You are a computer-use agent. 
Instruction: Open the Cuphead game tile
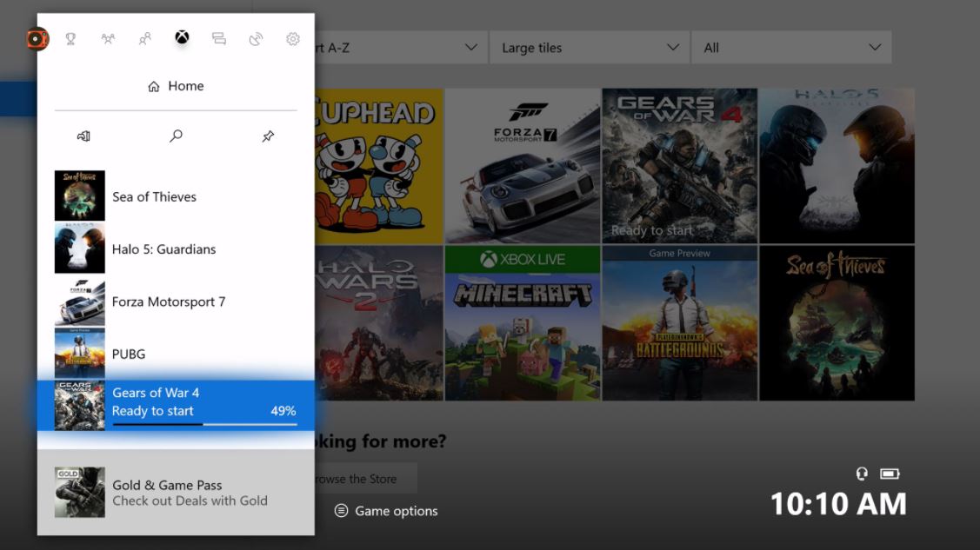379,165
